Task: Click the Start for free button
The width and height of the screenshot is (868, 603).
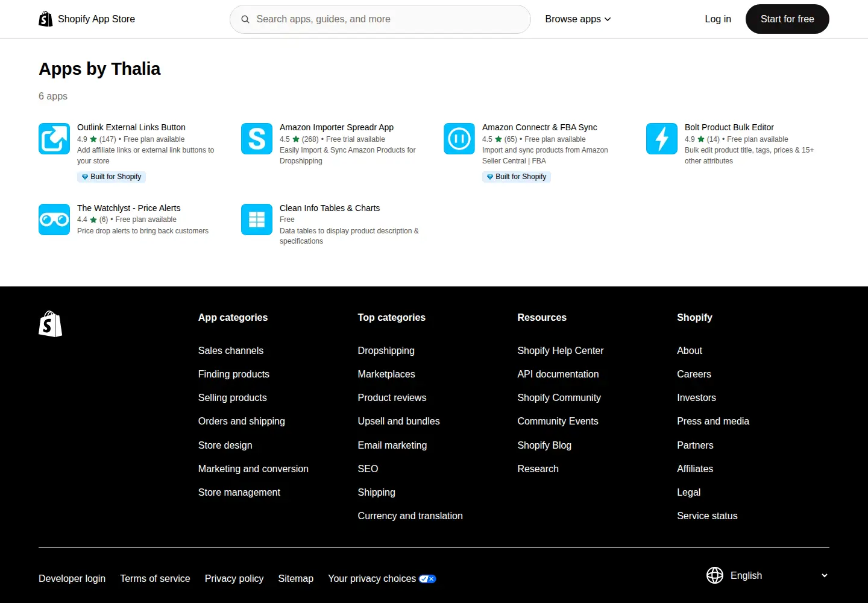Action: tap(787, 19)
